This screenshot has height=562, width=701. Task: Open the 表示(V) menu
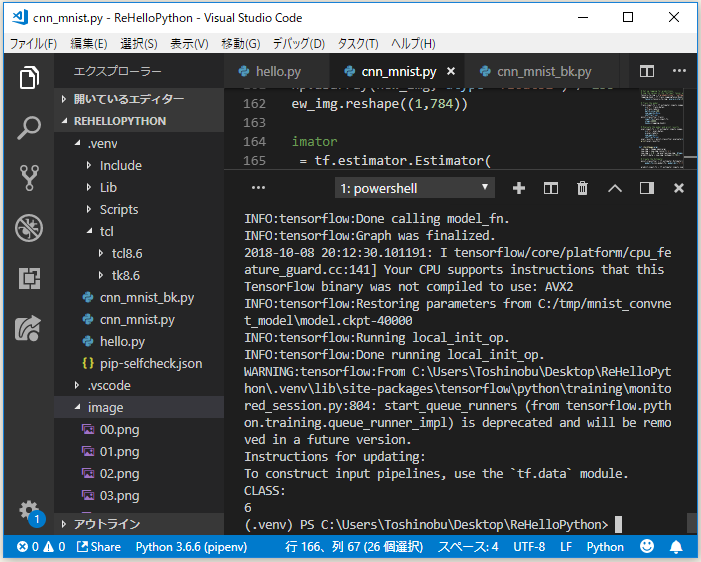pos(189,43)
